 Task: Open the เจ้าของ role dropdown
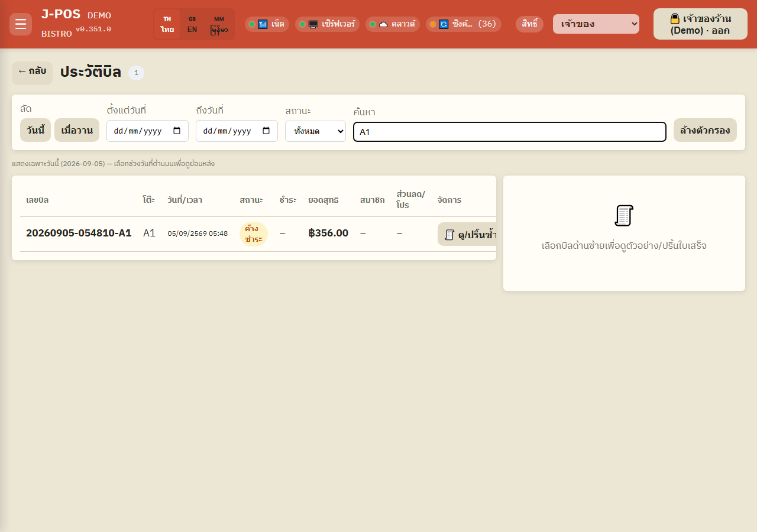tap(596, 24)
